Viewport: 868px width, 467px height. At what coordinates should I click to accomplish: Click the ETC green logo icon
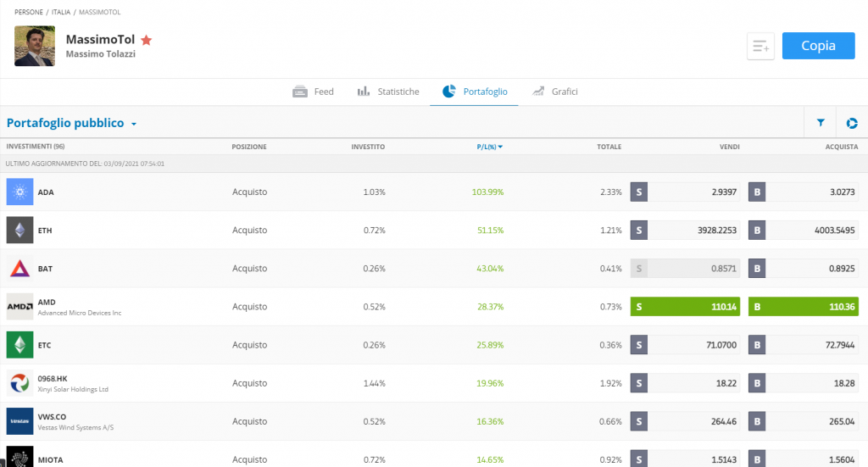20,345
